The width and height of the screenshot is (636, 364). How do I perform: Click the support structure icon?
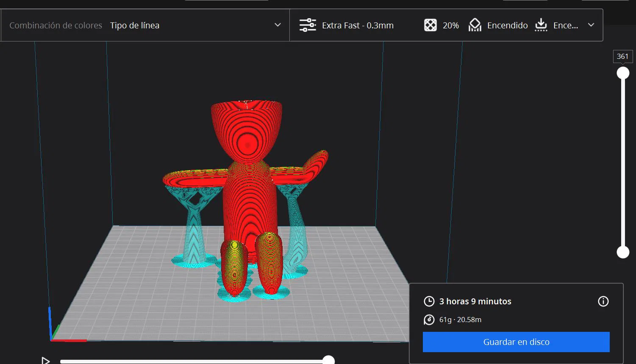[x=475, y=25]
